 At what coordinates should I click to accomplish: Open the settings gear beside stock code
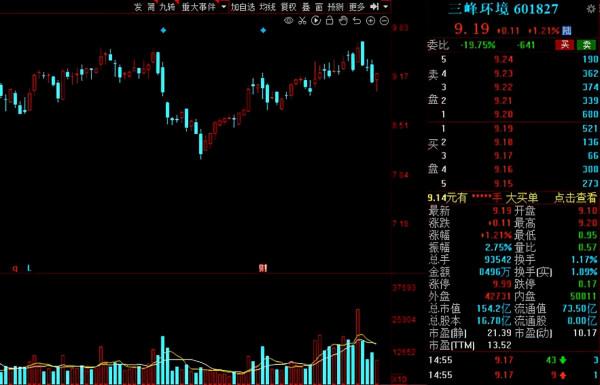(591, 8)
